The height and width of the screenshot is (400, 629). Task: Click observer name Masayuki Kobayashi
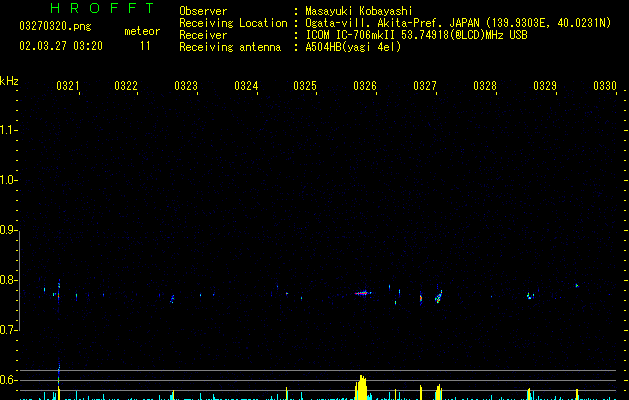[x=359, y=11]
